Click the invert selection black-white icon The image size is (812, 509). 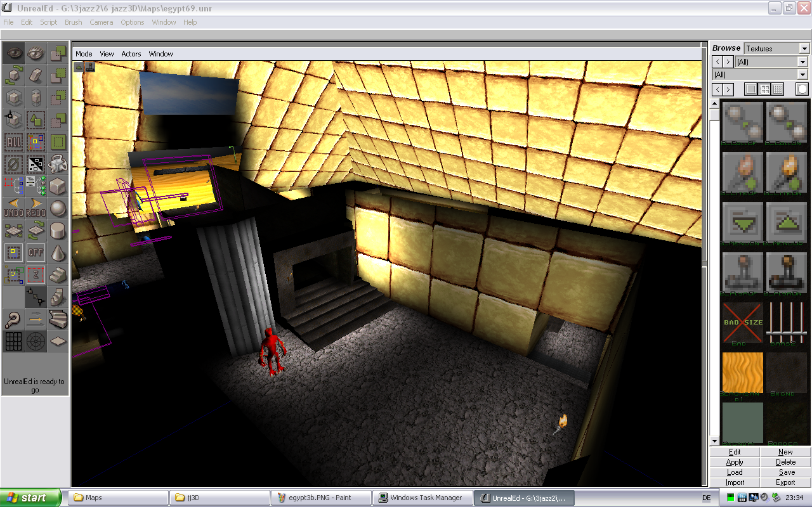(36, 164)
